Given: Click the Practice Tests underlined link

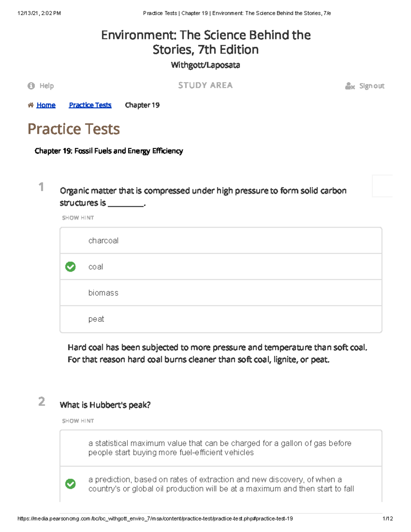Looking at the screenshot, I should click(90, 105).
